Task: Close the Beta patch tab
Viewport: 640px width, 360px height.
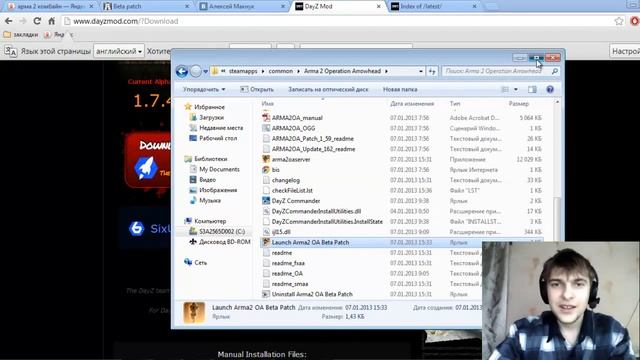Action: 187,7
